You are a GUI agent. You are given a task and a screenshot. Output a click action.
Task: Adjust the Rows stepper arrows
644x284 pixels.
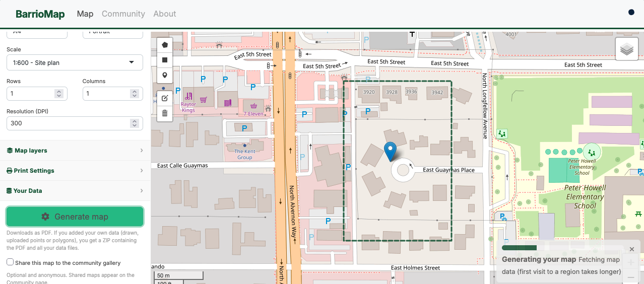(59, 94)
